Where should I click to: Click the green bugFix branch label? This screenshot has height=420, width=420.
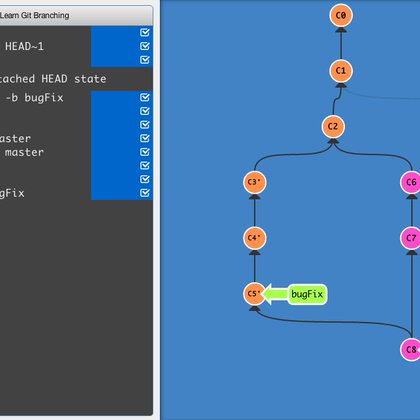click(x=307, y=294)
